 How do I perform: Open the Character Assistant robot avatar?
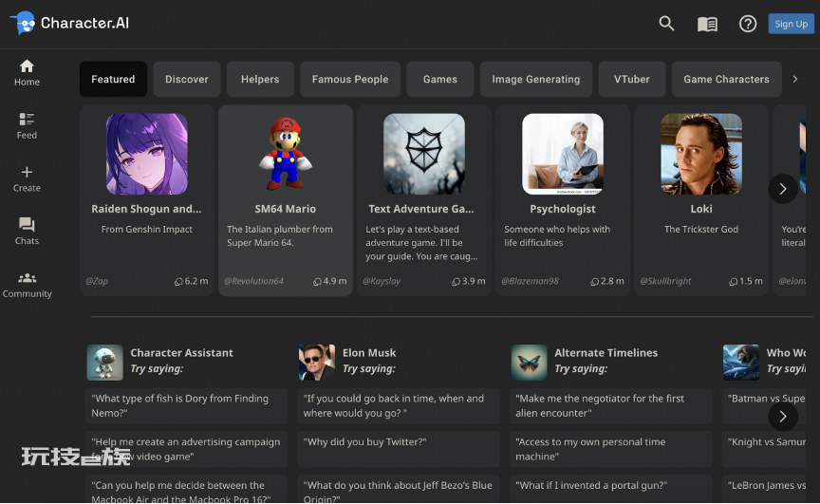[104, 362]
